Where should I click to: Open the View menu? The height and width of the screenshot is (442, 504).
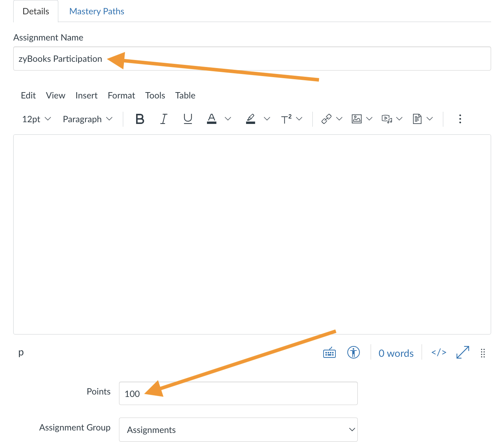(x=55, y=95)
